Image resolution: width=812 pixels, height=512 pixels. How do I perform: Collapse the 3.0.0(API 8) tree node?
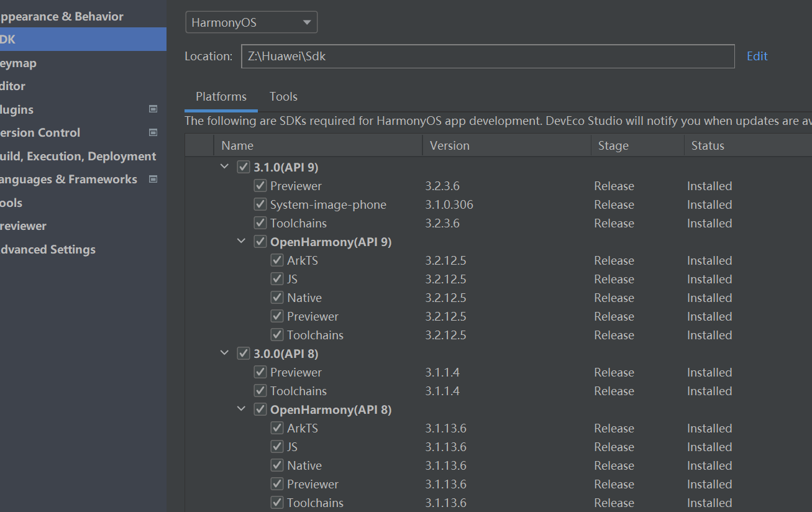(x=225, y=353)
